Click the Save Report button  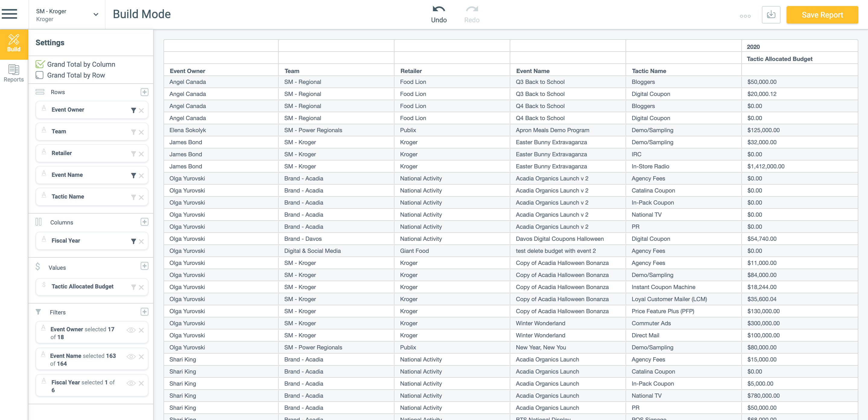[x=822, y=15]
